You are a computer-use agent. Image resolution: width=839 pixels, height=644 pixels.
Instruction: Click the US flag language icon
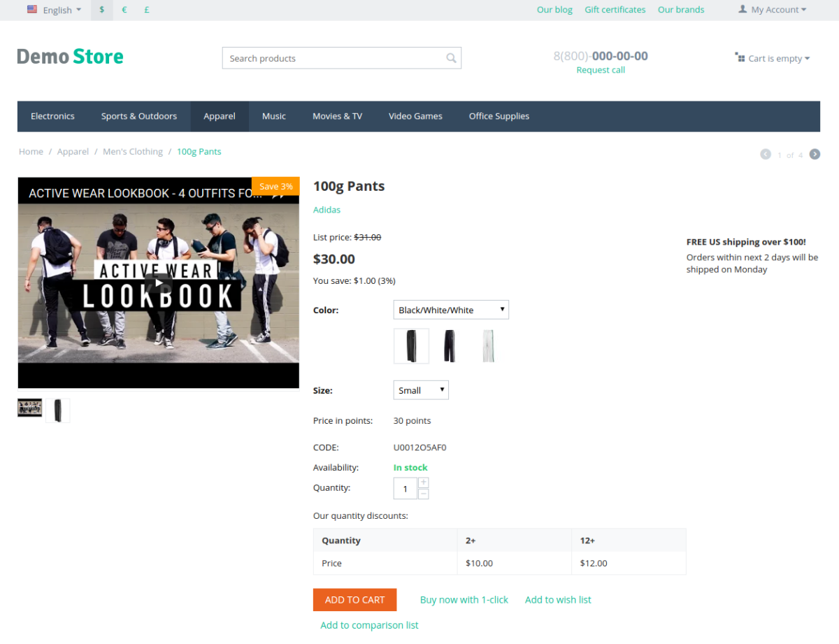[32, 9]
